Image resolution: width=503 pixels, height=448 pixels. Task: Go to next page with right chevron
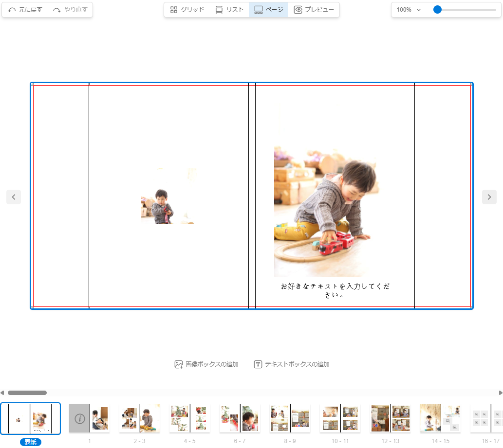click(x=489, y=197)
